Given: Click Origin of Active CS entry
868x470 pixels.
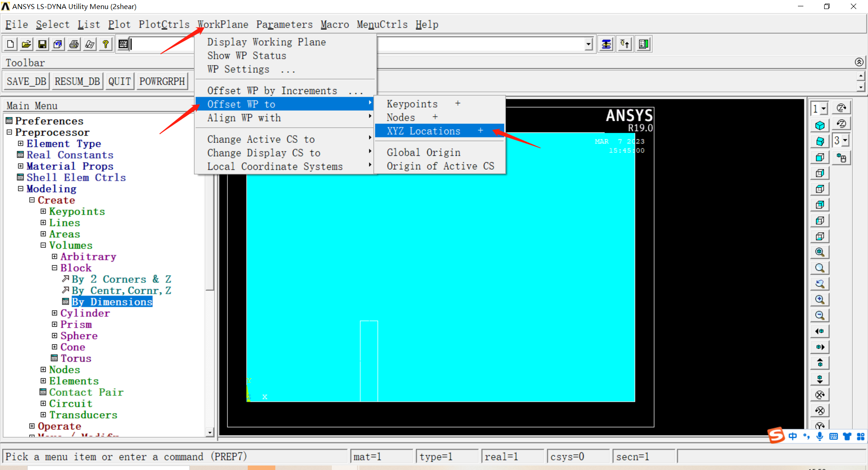Looking at the screenshot, I should (439, 166).
